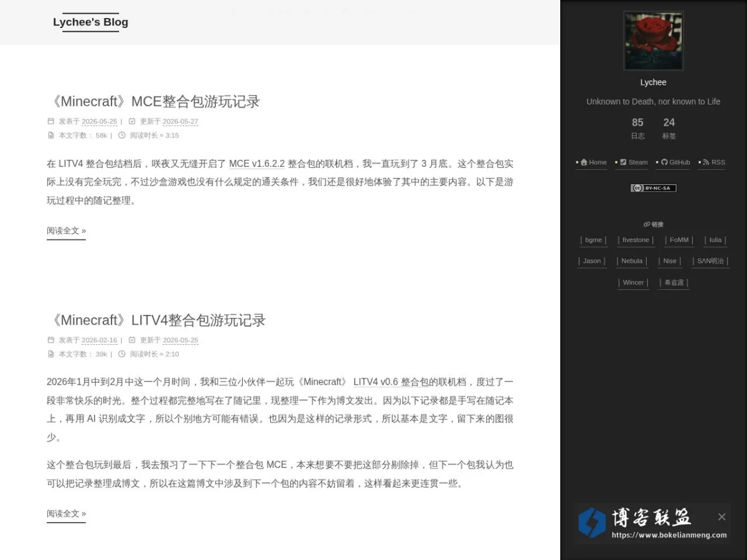Image resolution: width=747 pixels, height=560 pixels.
Task: Click the CC BY-NC-SA license badge
Action: [x=653, y=188]
